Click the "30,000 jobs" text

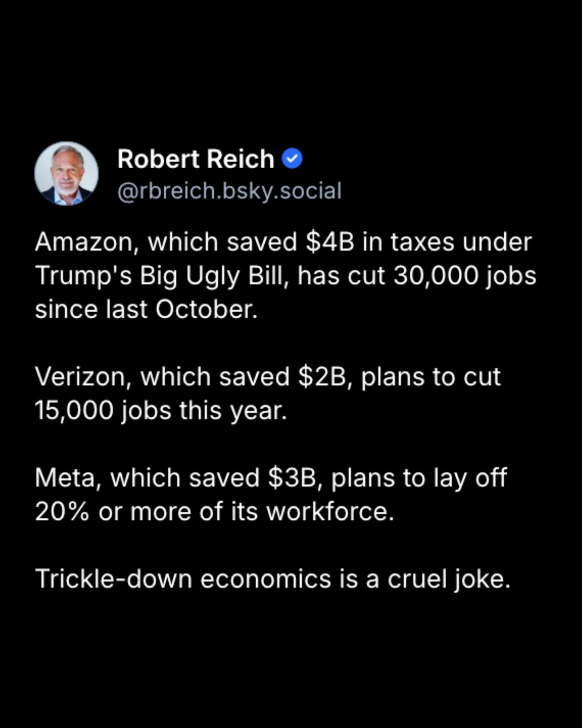465,276
